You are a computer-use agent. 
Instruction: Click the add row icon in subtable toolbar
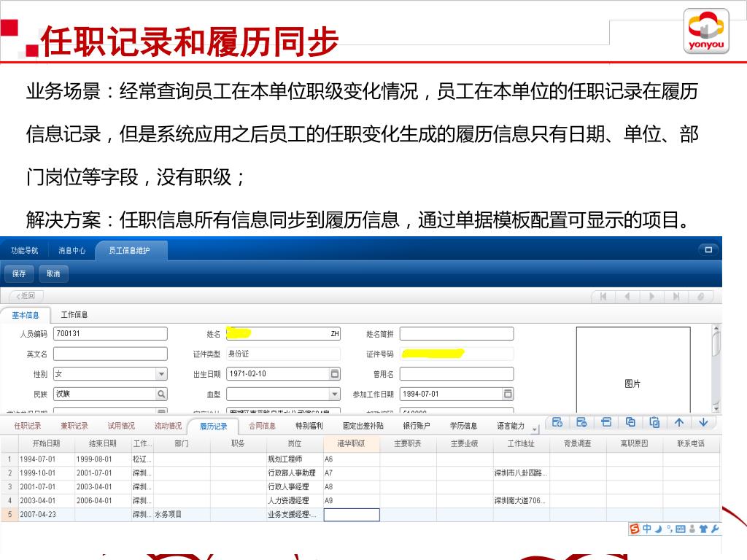point(557,422)
